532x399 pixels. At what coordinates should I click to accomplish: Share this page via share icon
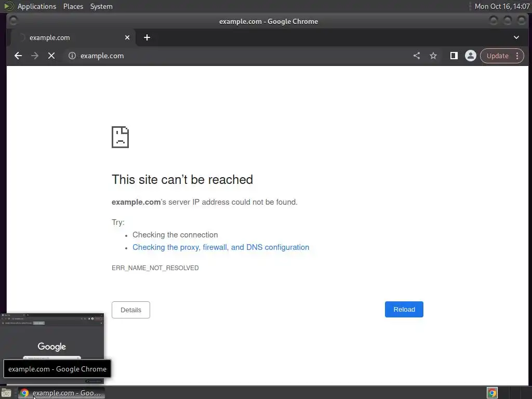[417, 56]
